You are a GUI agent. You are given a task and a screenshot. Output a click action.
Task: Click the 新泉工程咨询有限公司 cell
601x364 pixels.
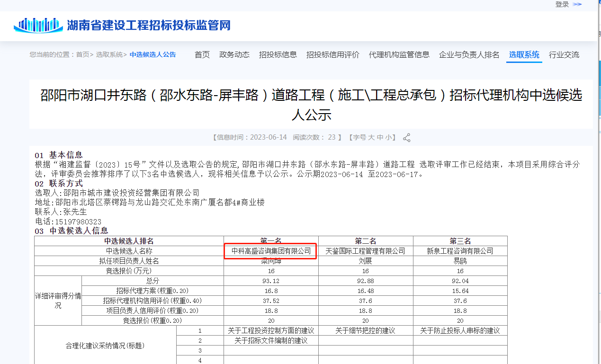460,251
